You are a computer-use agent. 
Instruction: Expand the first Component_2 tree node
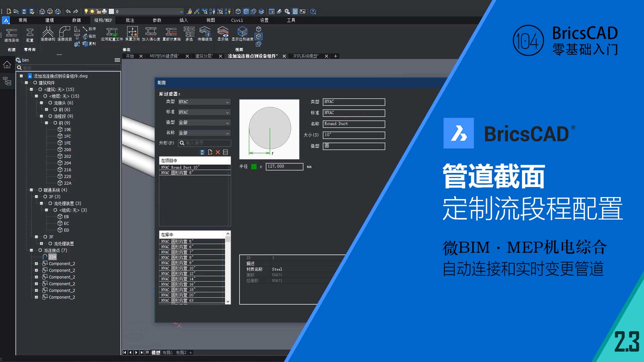(x=37, y=264)
